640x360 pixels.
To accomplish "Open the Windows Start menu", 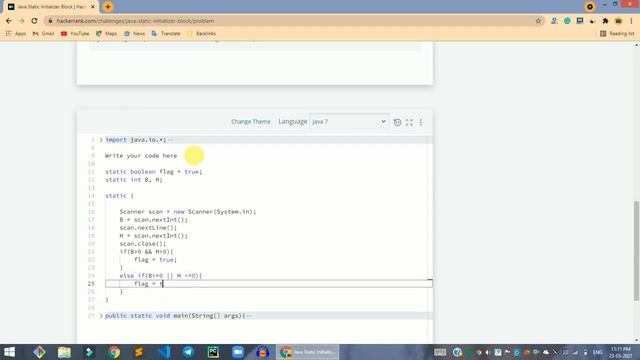I will click(9, 352).
